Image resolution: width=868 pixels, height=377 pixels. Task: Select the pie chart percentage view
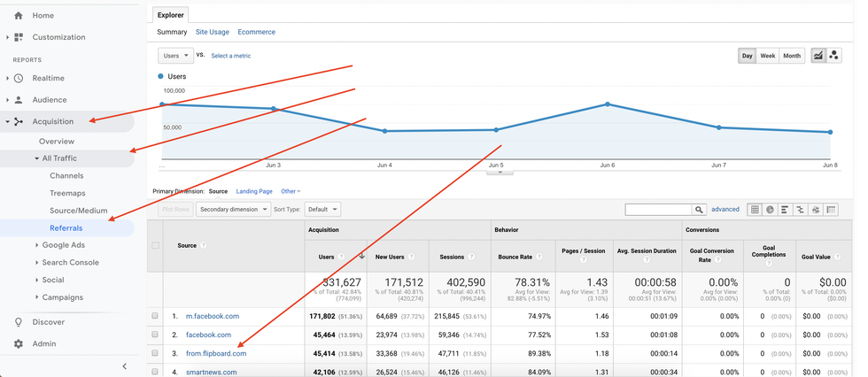pos(770,210)
